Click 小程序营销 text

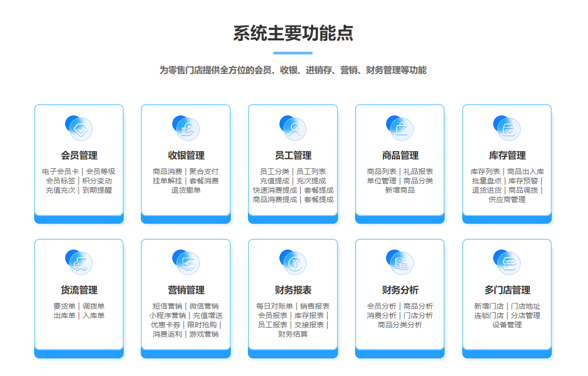(167, 315)
